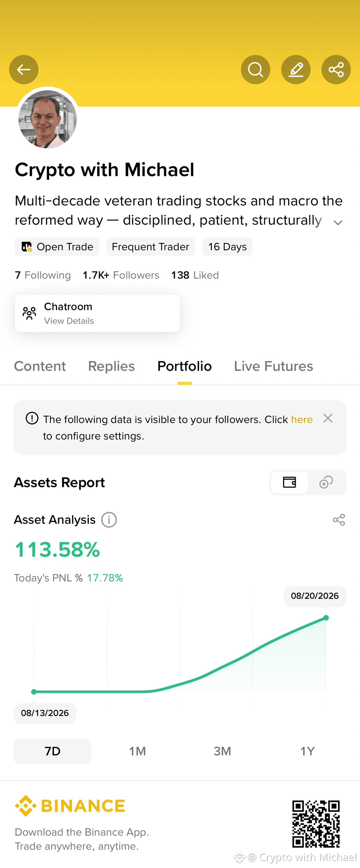
Task: Switch to the Content tab
Action: tap(40, 366)
